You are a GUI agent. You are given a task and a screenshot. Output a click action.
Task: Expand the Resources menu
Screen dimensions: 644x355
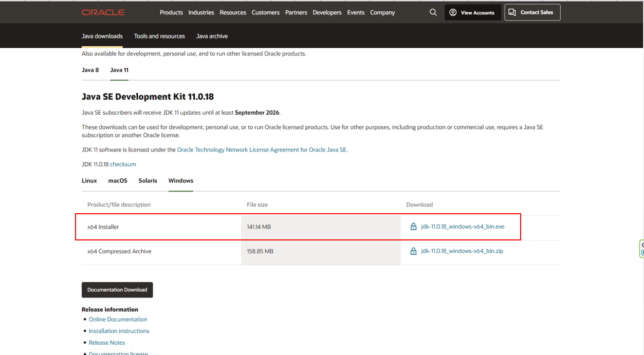point(233,12)
